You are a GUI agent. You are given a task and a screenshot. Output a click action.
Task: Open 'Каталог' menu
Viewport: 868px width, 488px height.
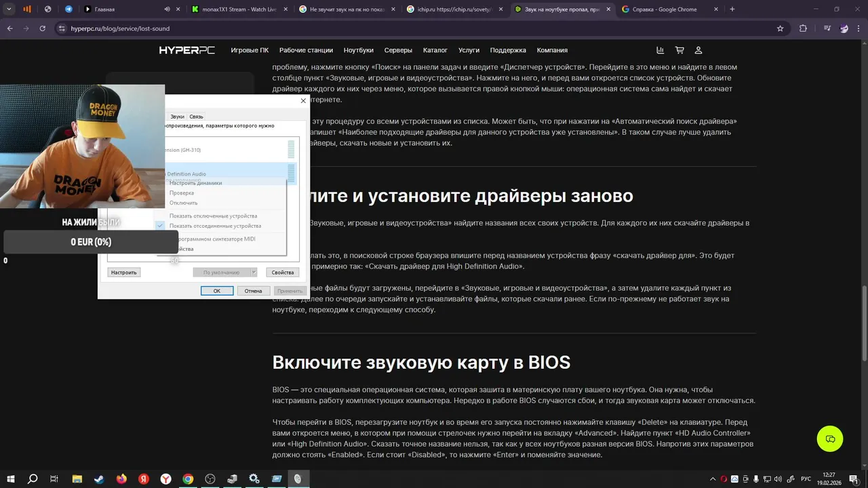coord(435,50)
